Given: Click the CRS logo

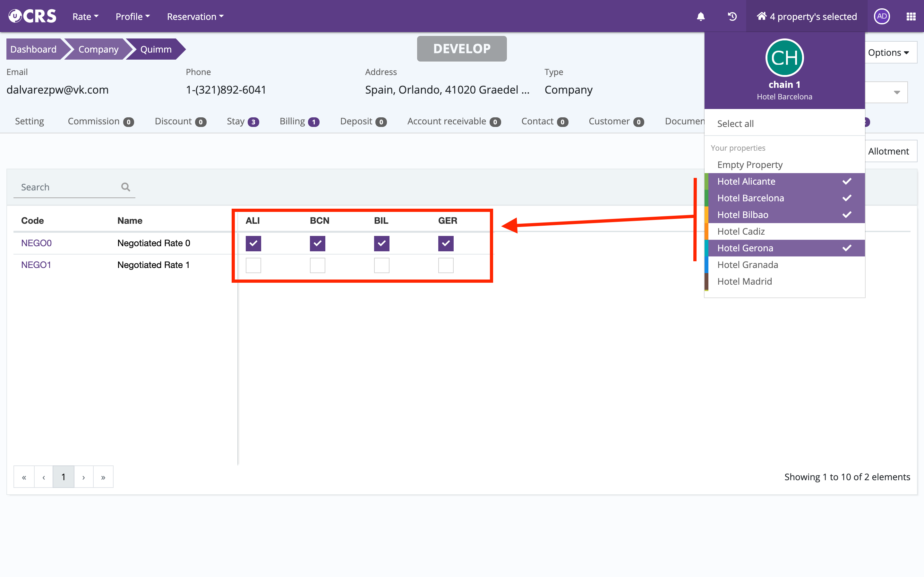Looking at the screenshot, I should click(32, 16).
